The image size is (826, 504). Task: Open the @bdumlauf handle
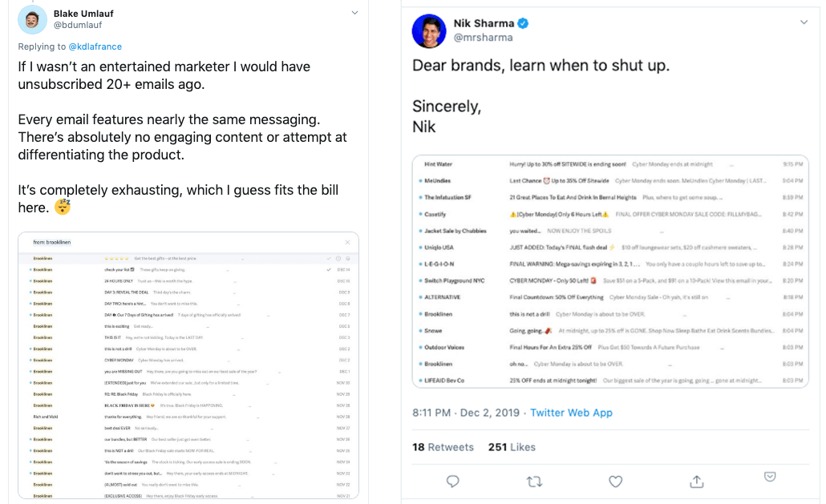click(78, 25)
